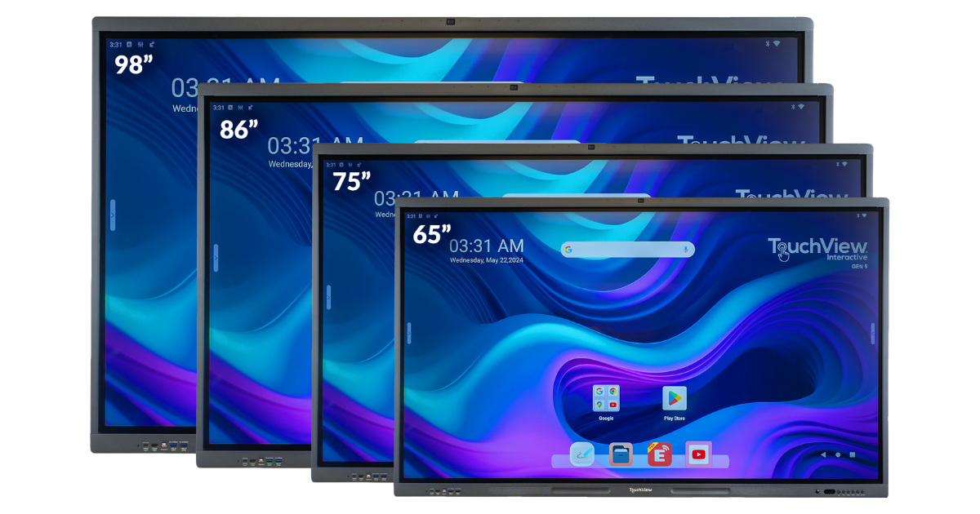Click the TouchView Interactive logo on 65" screen

[x=817, y=251]
